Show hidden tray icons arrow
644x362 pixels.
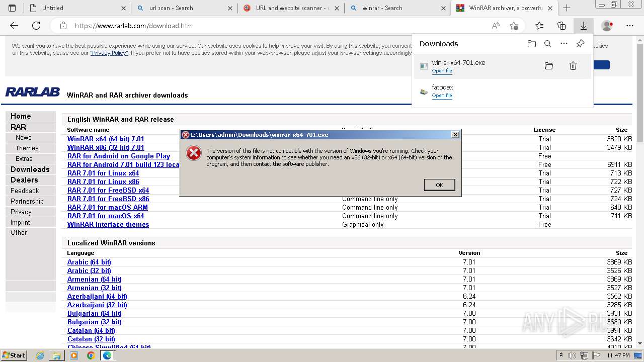click(x=561, y=355)
